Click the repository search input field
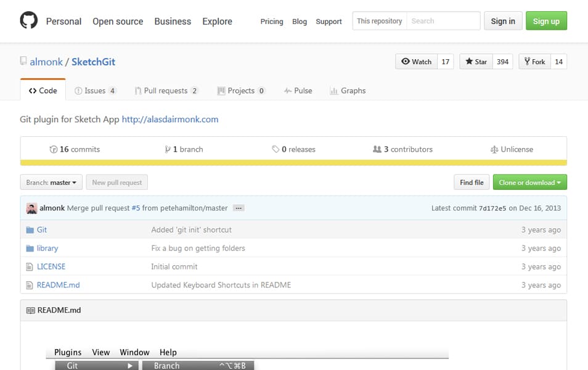 pos(443,21)
